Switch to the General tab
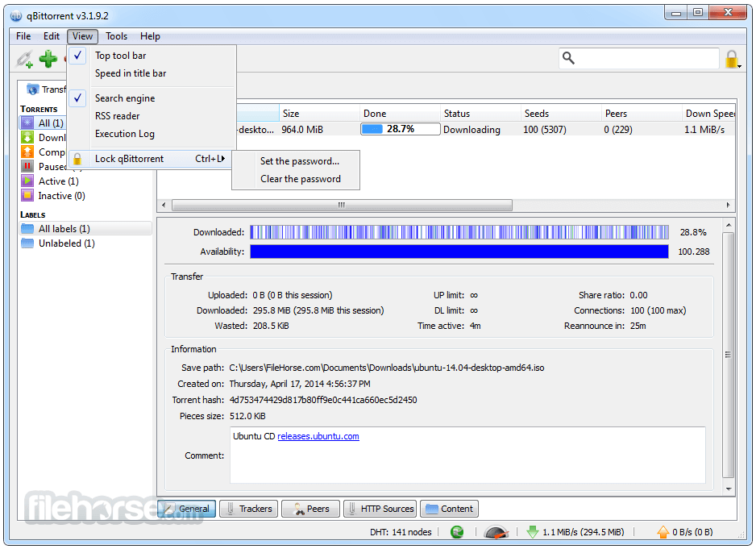The width and height of the screenshot is (756, 549). pos(187,509)
